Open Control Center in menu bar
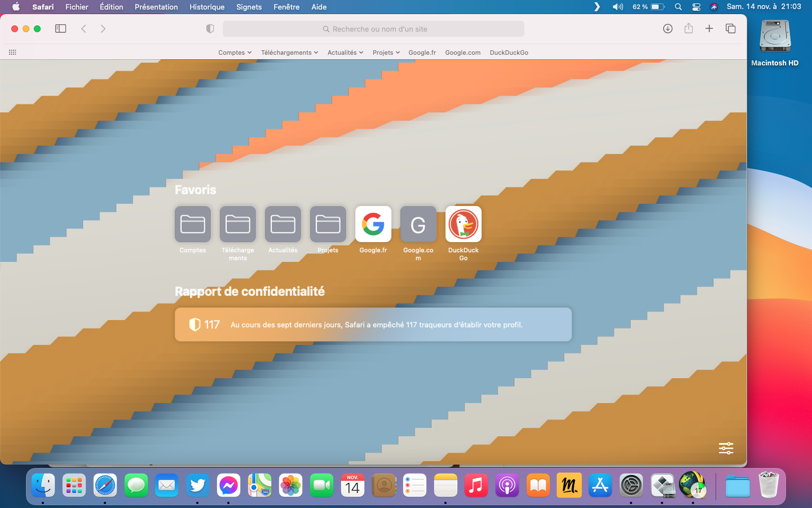 696,7
